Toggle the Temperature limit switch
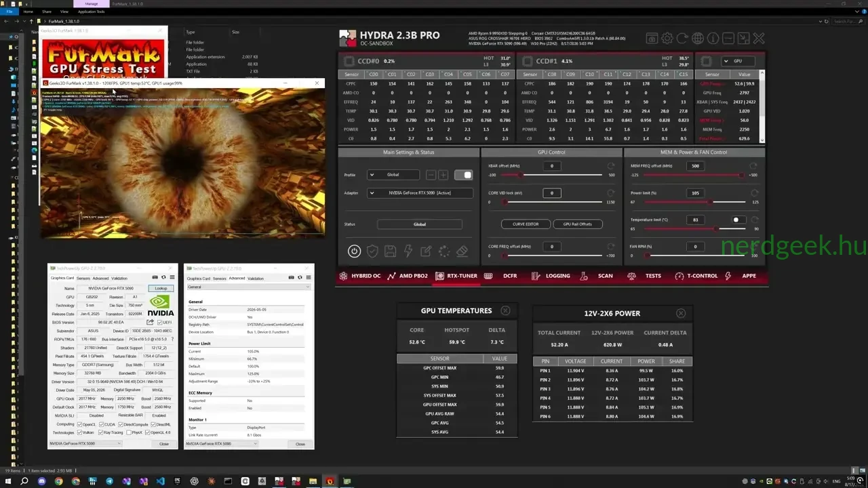Screen dimensions: 868x488 click(739, 220)
